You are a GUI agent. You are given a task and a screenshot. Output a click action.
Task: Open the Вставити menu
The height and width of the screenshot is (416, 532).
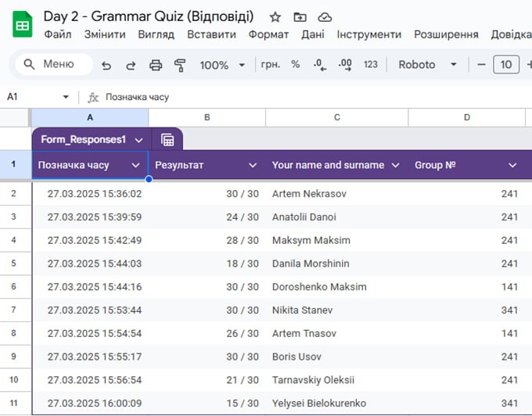click(211, 34)
